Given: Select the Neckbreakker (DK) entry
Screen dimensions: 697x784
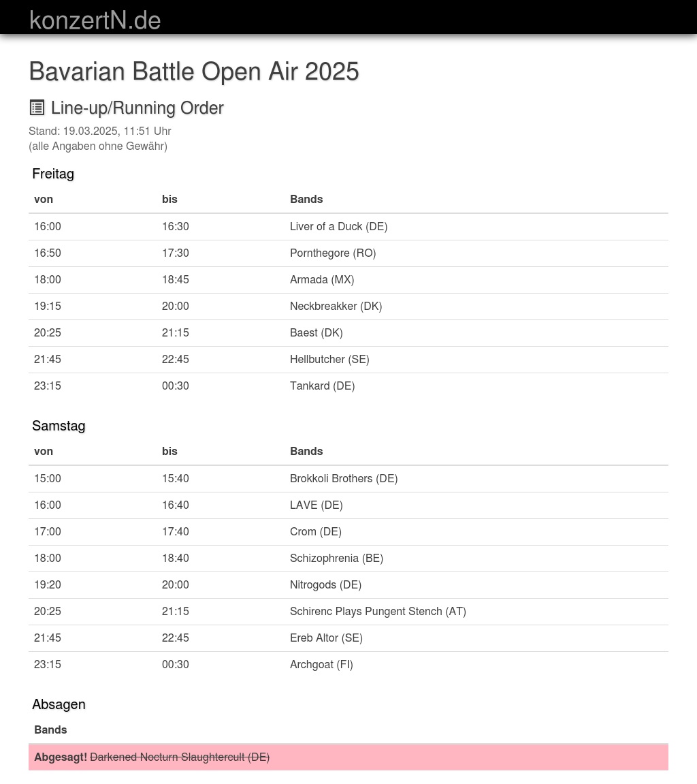Looking at the screenshot, I should [336, 307].
